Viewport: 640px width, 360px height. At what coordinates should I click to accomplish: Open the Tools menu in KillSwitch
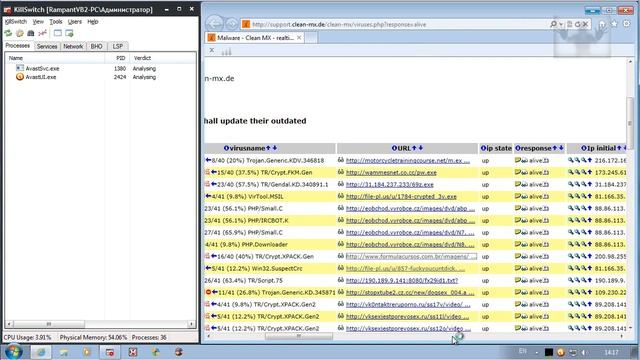click(56, 22)
